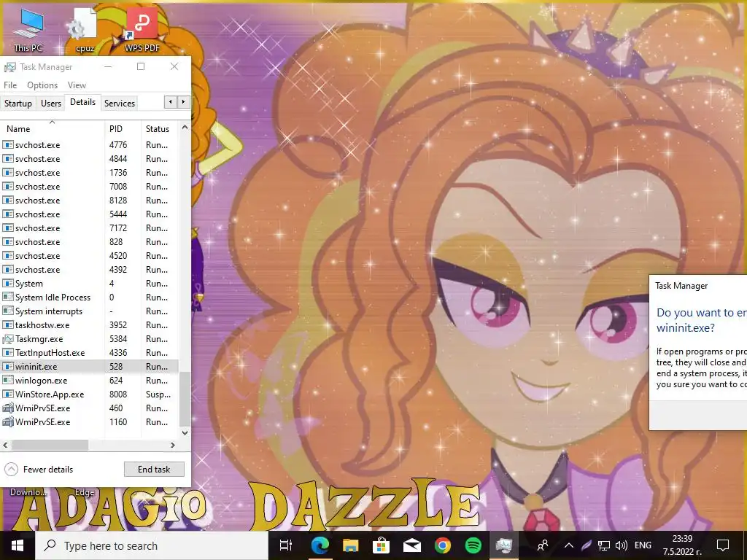Click the Task Manager title bar icon

pyautogui.click(x=10, y=67)
